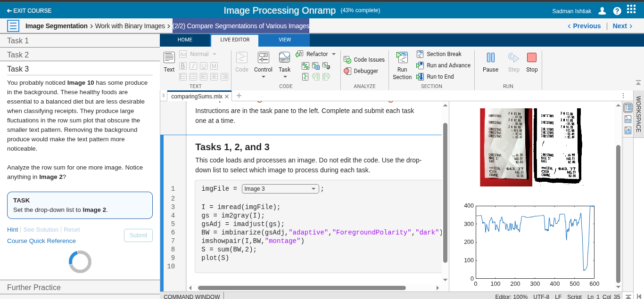Open the course contents hamburger menu
The height and width of the screenshot is (299, 644).
[13, 26]
